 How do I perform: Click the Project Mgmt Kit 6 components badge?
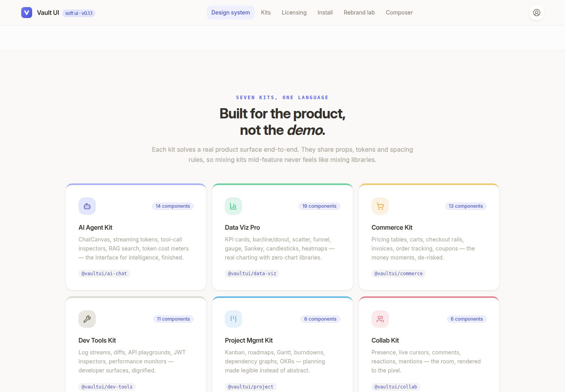click(321, 319)
